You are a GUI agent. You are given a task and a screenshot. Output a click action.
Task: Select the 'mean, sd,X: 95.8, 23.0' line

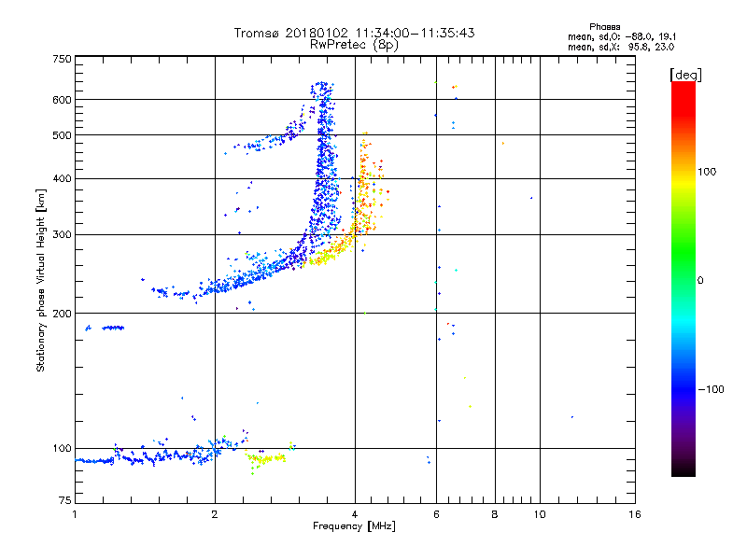[621, 47]
